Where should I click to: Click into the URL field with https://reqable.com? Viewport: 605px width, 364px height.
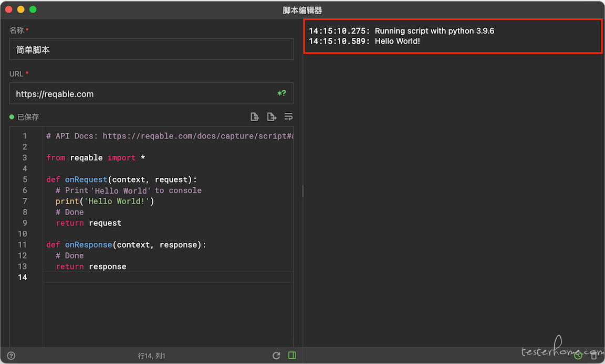click(x=151, y=93)
